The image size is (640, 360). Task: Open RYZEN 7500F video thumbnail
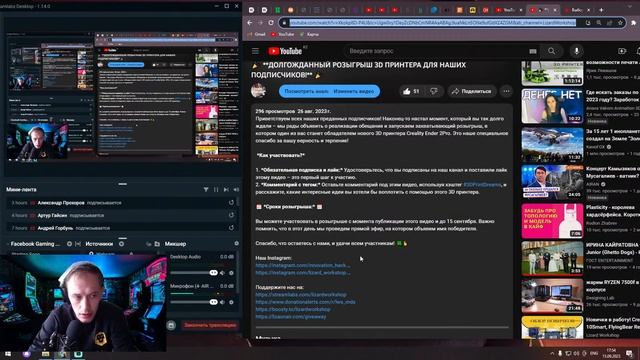(552, 296)
